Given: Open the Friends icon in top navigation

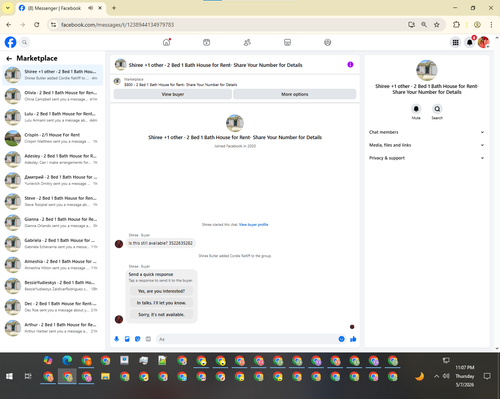Looking at the screenshot, I should pos(247,42).
